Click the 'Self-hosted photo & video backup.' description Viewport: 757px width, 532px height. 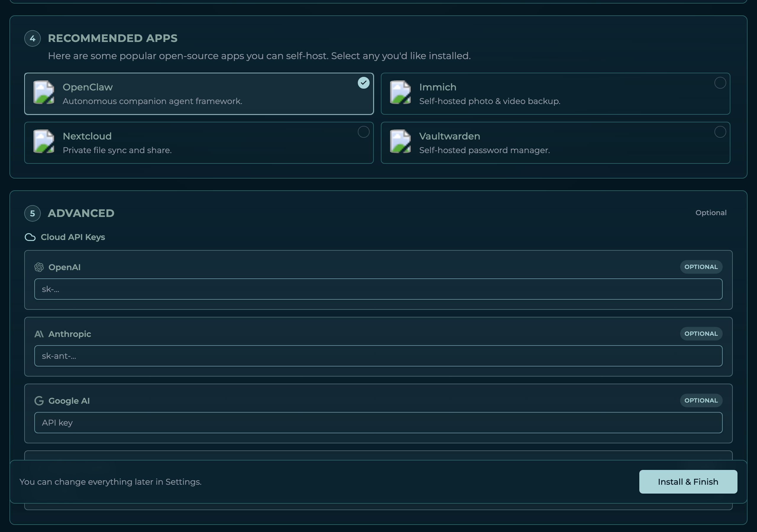click(x=490, y=101)
